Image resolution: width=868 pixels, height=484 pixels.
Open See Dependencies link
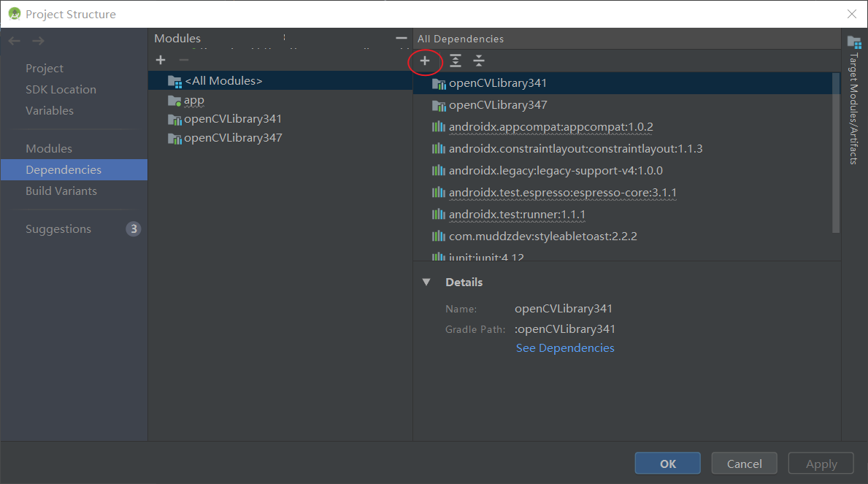click(x=565, y=347)
